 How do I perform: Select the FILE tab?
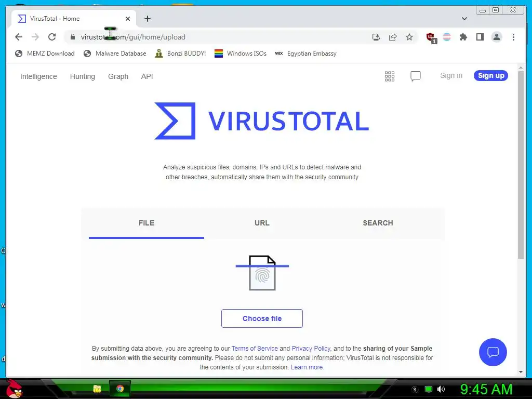coord(146,223)
